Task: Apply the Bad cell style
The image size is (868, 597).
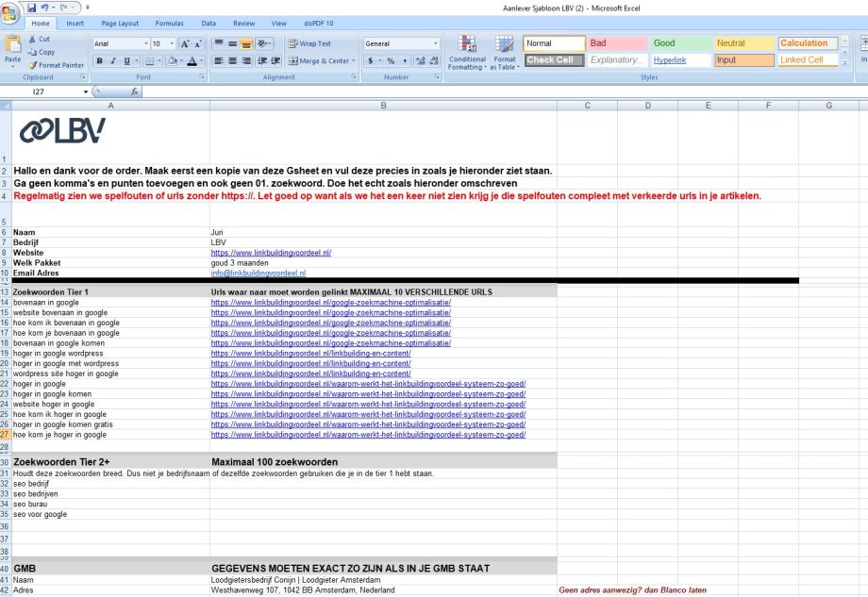Action: (617, 43)
